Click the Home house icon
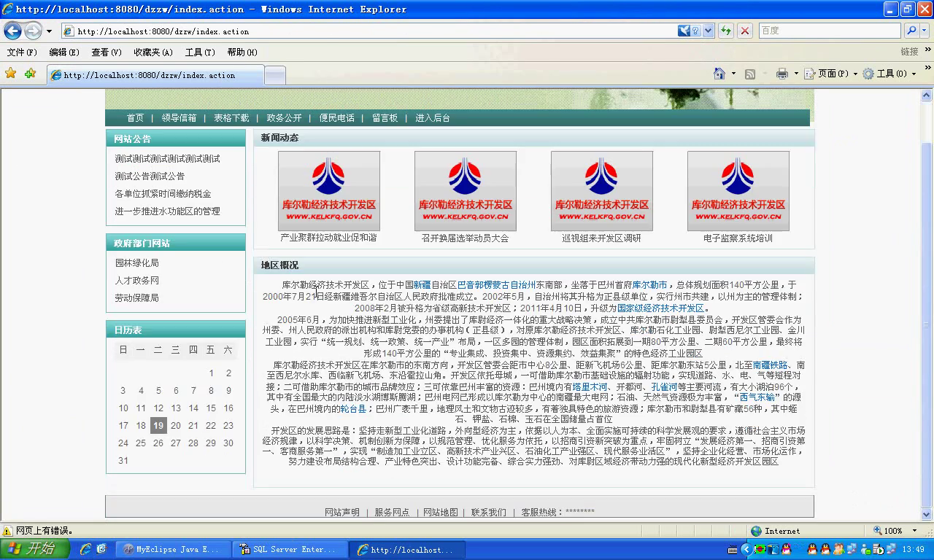934x560 pixels. coord(719,74)
